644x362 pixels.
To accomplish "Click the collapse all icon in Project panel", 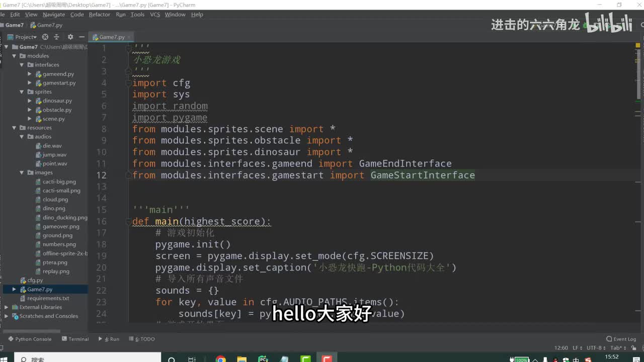I will tap(56, 37).
